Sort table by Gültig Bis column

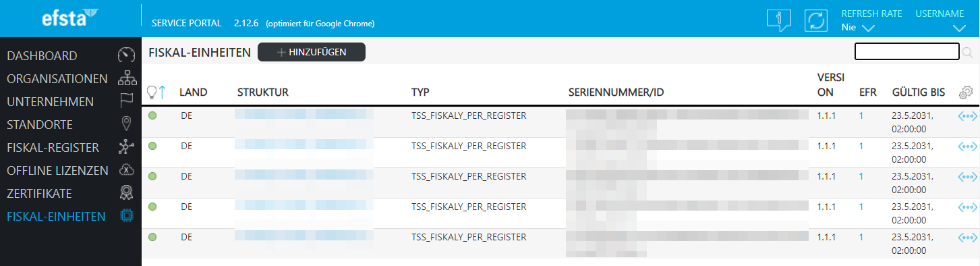(919, 92)
